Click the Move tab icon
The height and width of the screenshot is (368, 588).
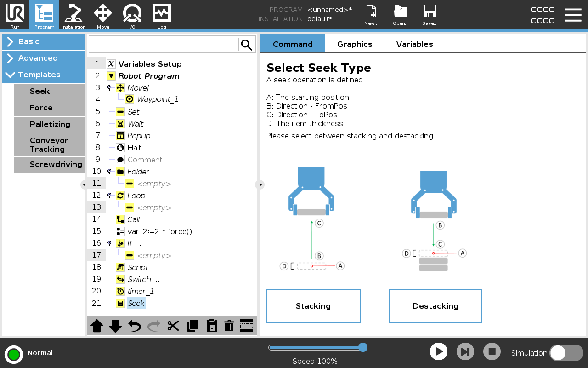[x=103, y=15]
